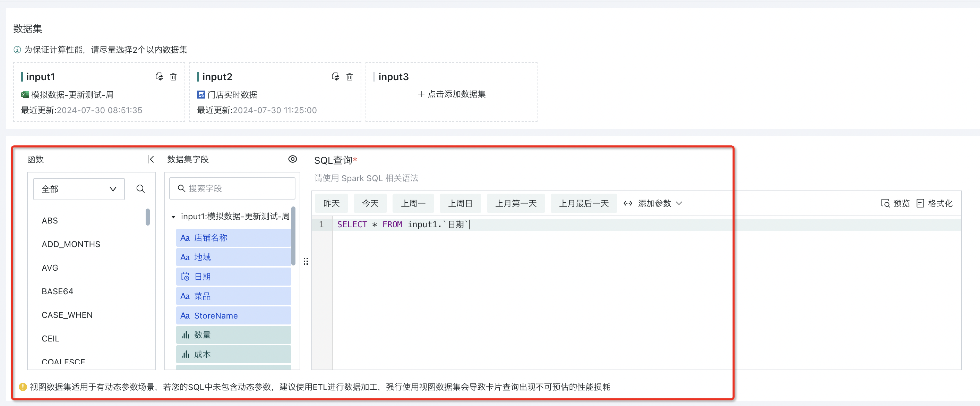Focus the 搜索字段 search box

(232, 188)
